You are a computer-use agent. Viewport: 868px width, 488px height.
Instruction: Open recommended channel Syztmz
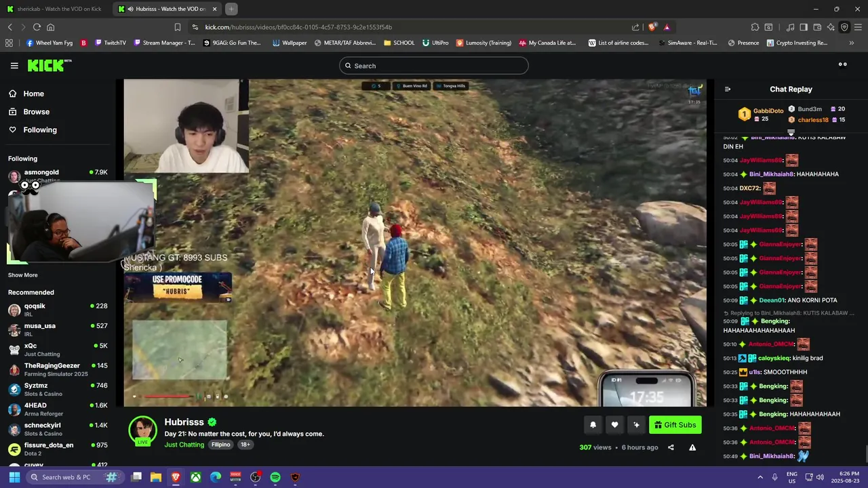tap(58, 389)
